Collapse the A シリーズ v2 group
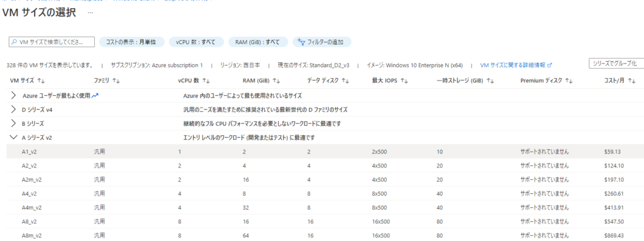This screenshot has width=644, height=241. pos(14,137)
